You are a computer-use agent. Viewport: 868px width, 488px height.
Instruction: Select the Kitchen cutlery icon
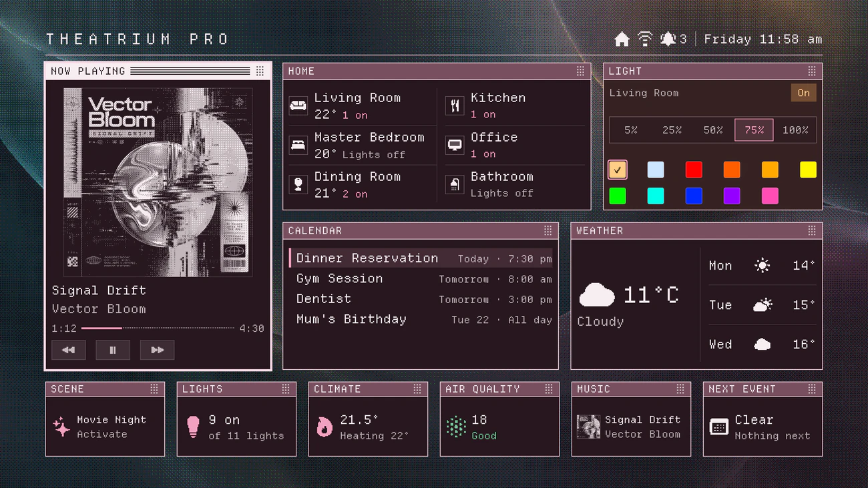pos(455,105)
